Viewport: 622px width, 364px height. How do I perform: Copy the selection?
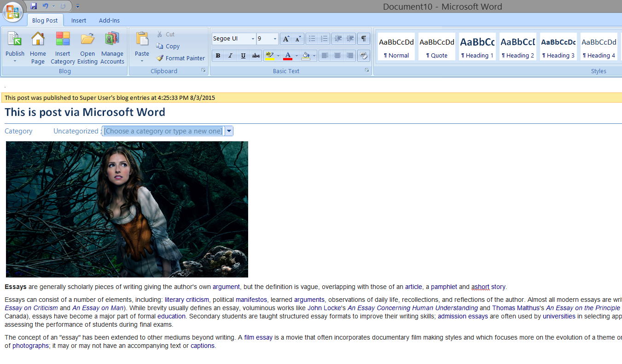pyautogui.click(x=168, y=46)
